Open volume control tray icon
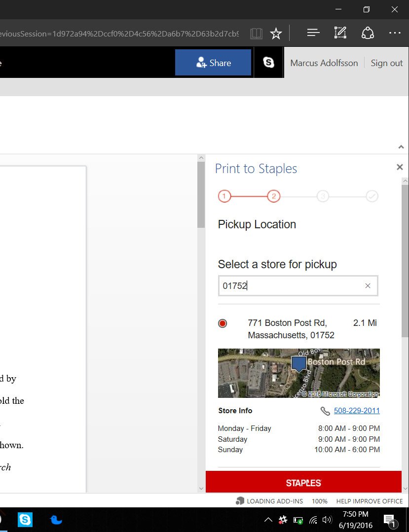 [x=327, y=520]
